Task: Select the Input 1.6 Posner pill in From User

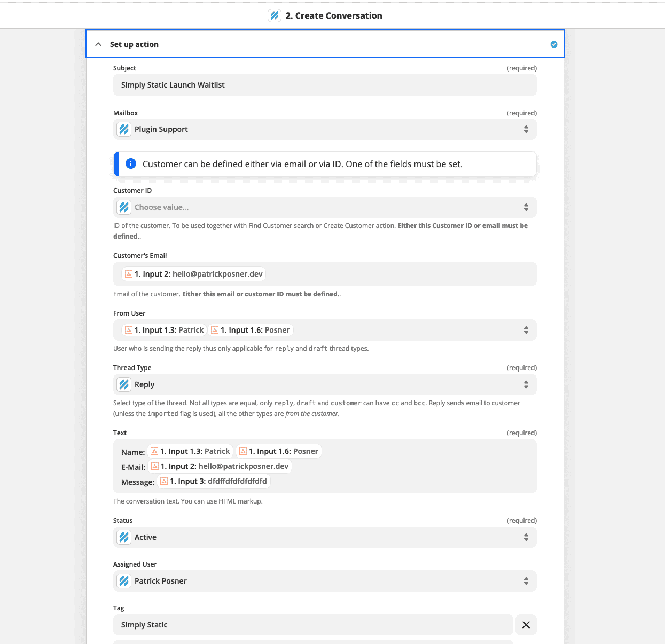Action: [x=251, y=330]
